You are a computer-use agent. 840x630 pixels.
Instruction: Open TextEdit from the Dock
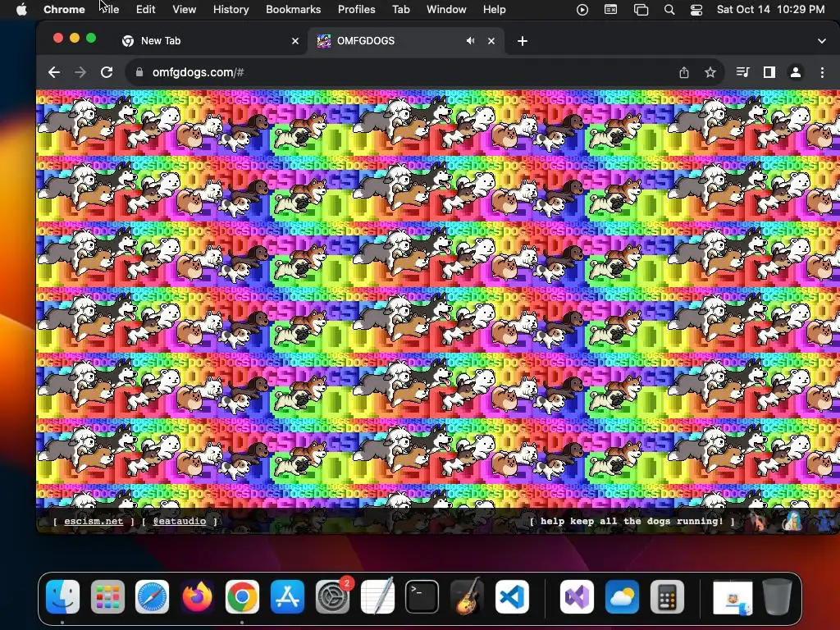pyautogui.click(x=377, y=597)
